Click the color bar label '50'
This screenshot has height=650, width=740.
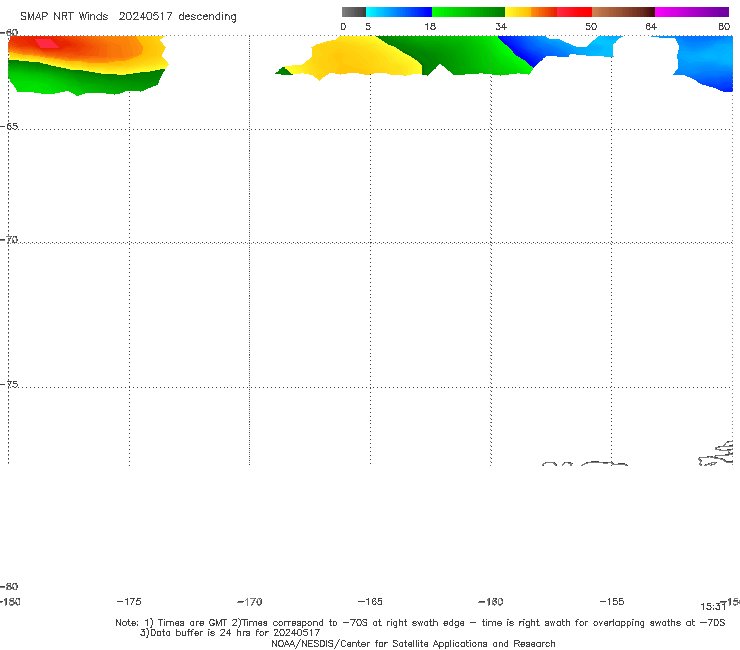(x=591, y=27)
